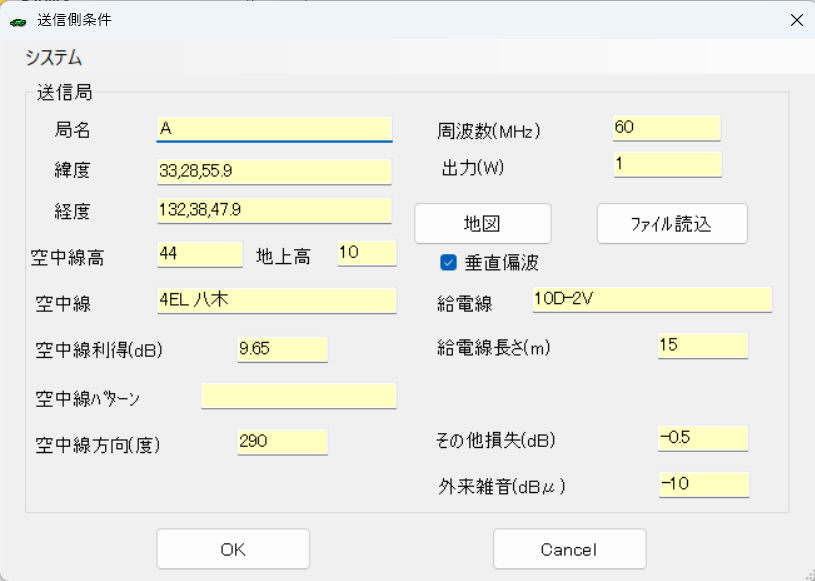Select the 局名 text field
Image resolution: width=815 pixels, height=581 pixels.
pos(274,129)
